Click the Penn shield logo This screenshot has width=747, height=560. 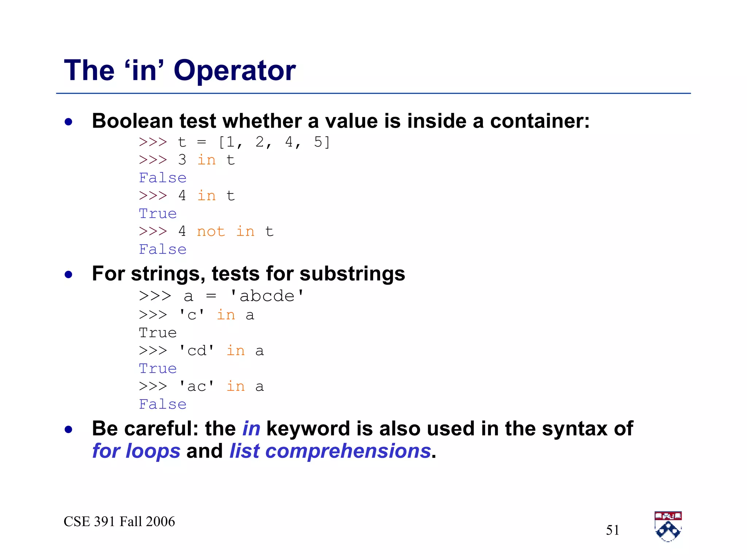pyautogui.click(x=668, y=526)
